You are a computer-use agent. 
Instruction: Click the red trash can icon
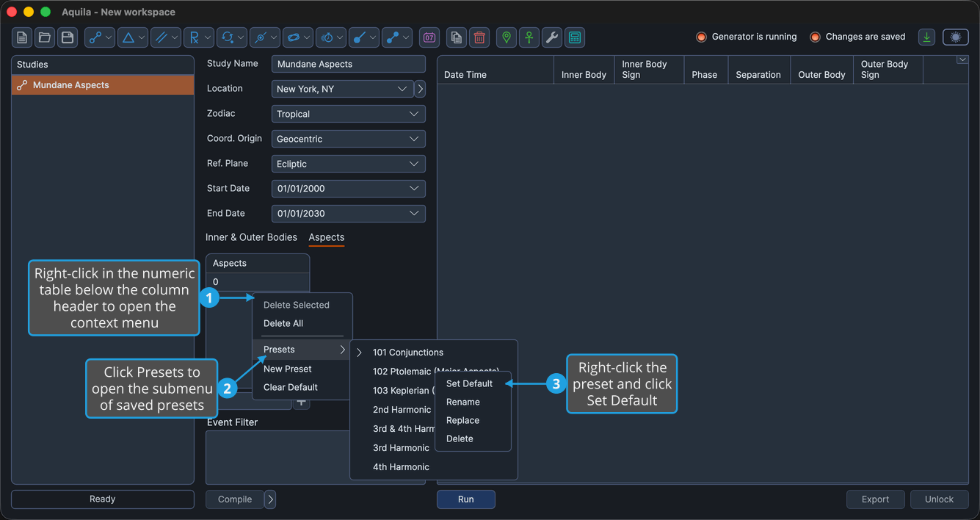[x=479, y=37]
